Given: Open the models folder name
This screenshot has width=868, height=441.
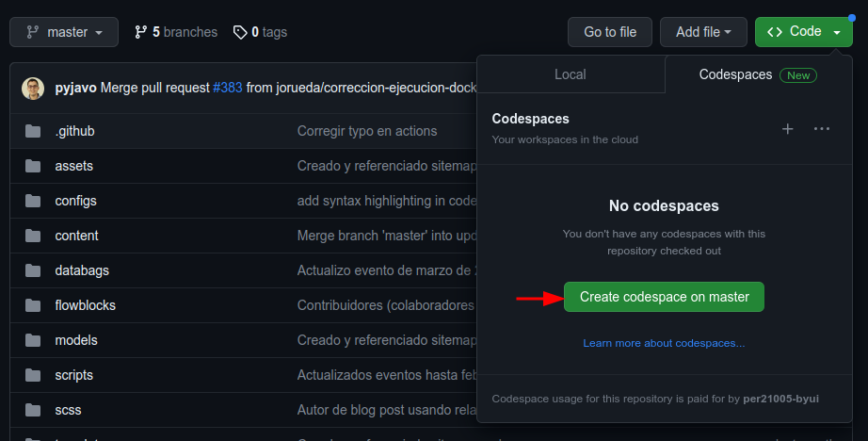Looking at the screenshot, I should 76,341.
